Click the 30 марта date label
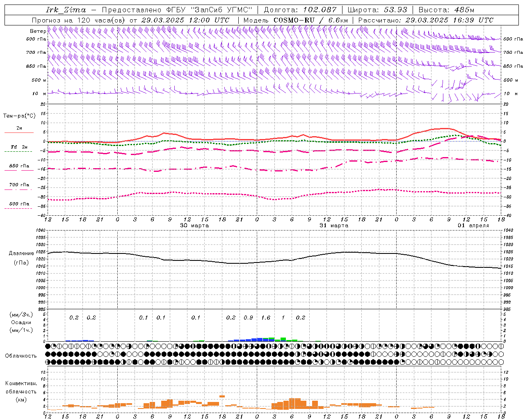Viewport: 525px width, 420px height. click(x=194, y=226)
